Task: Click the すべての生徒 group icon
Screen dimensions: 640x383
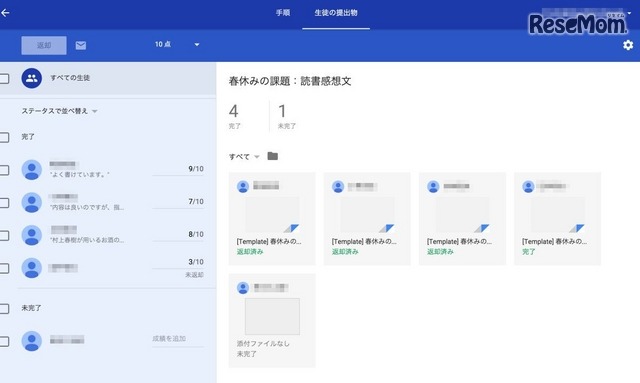Action: pos(32,78)
